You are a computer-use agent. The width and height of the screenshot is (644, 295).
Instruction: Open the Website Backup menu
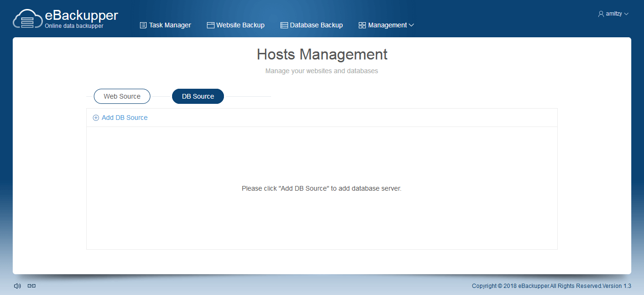pos(236,25)
